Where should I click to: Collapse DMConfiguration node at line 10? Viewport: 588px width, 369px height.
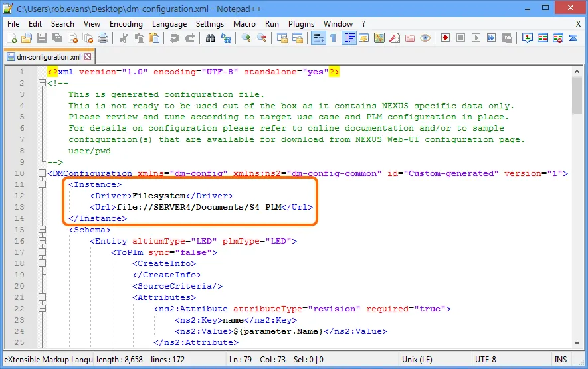point(42,173)
